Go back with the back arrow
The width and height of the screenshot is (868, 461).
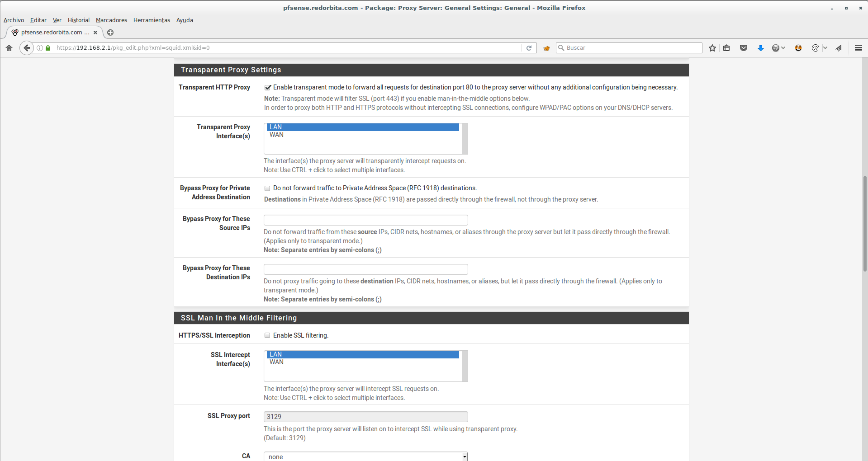(27, 48)
